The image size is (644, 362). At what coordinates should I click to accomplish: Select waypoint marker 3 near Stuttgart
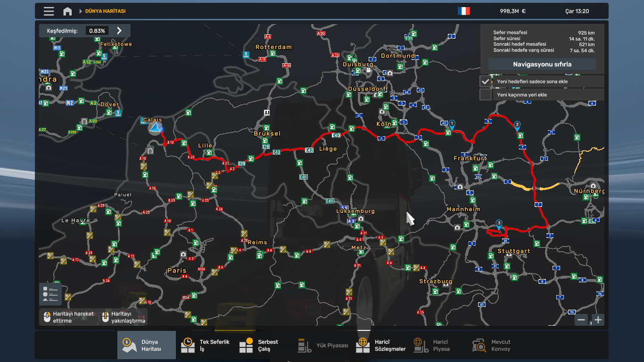(499, 224)
